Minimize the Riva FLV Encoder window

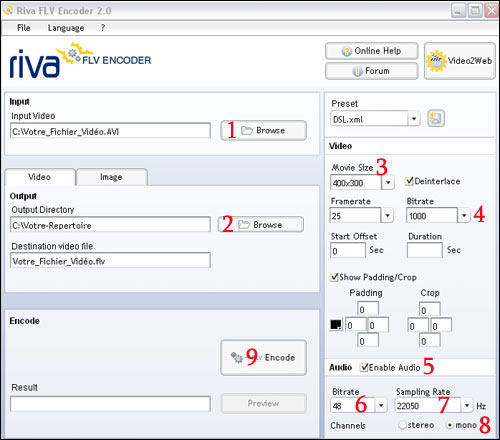[x=458, y=11]
